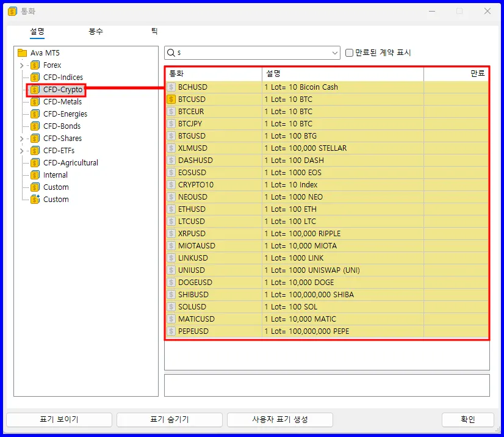Viewport: 504px width, 437px height.
Task: Switch to the 설명 tab
Action: pos(37,31)
